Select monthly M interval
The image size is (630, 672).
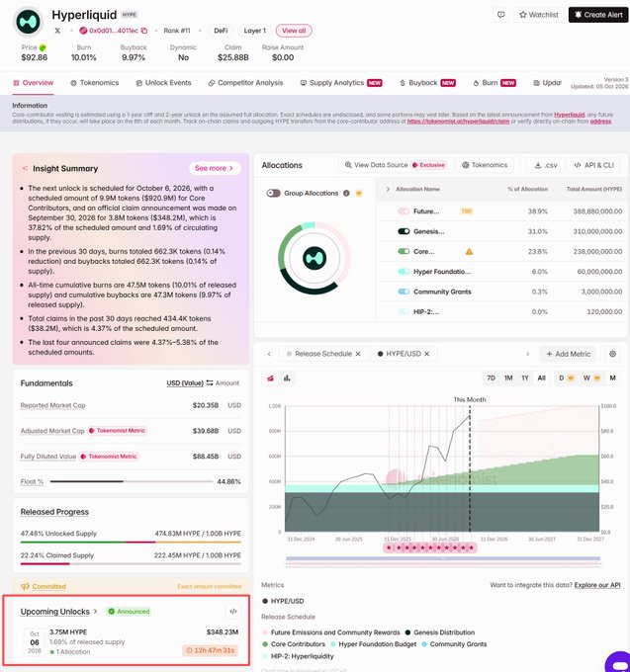[612, 378]
